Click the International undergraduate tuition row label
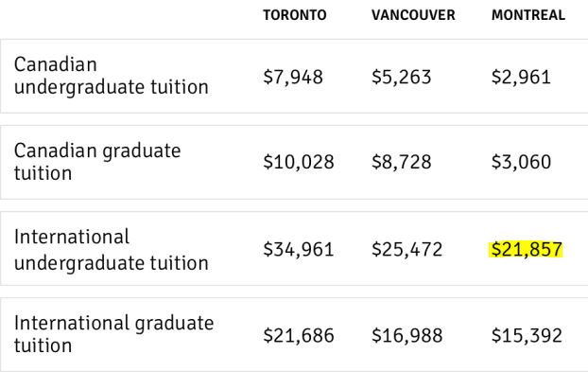Screen dimensions: 588x372 click(112, 249)
